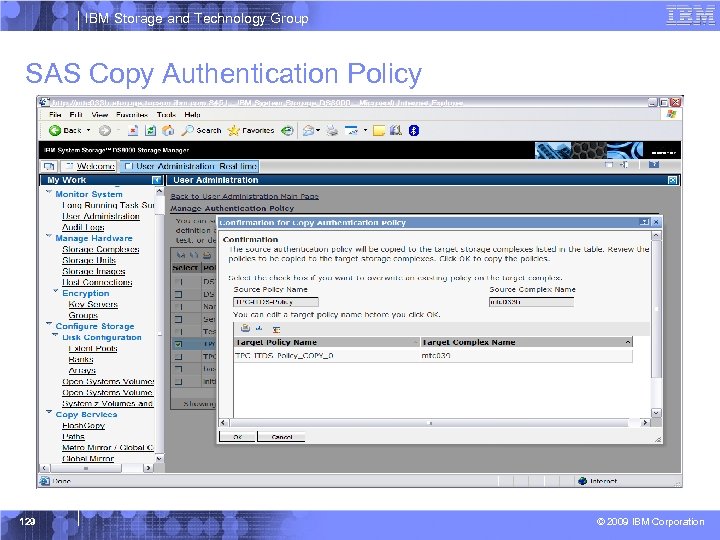The height and width of the screenshot is (540, 720).
Task: Click the confirmation dialog maximize icon
Action: click(x=645, y=222)
